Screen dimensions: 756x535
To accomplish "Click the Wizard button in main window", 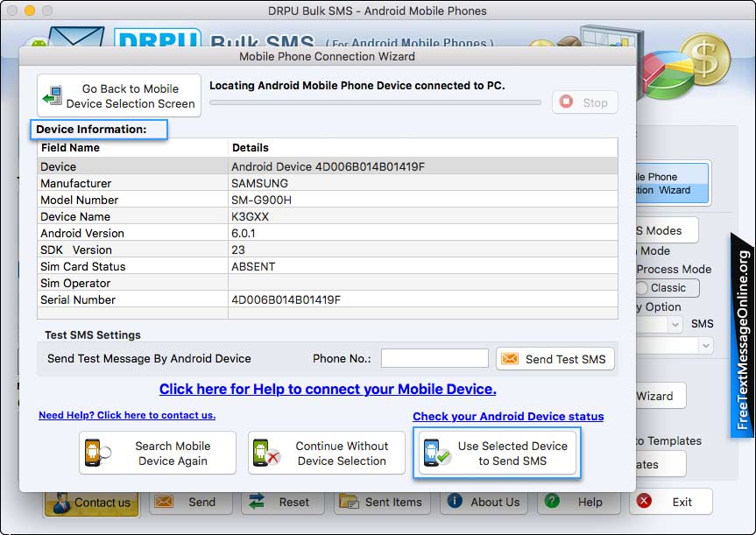I will point(661,396).
